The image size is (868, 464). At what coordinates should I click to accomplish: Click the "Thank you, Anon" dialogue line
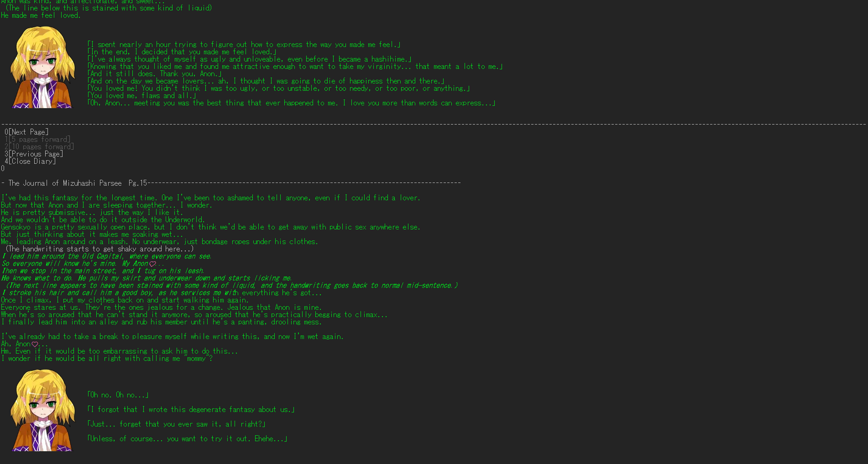155,73
